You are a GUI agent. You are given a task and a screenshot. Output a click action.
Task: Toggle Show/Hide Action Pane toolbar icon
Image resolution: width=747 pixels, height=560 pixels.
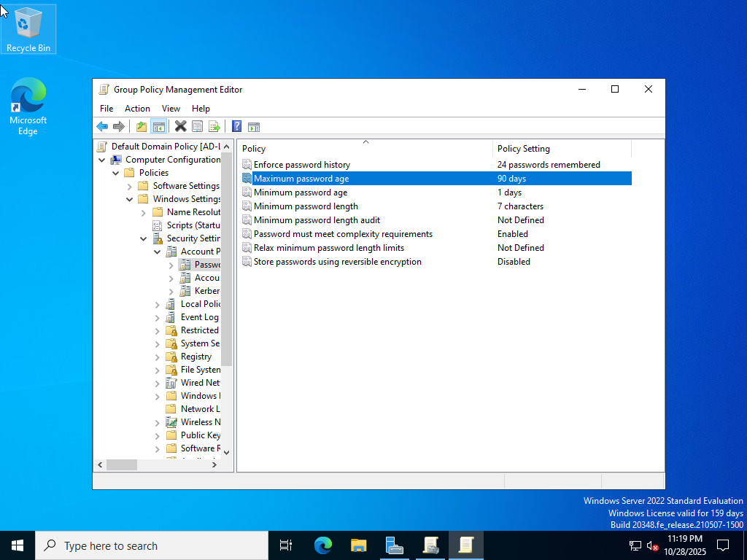(x=254, y=126)
